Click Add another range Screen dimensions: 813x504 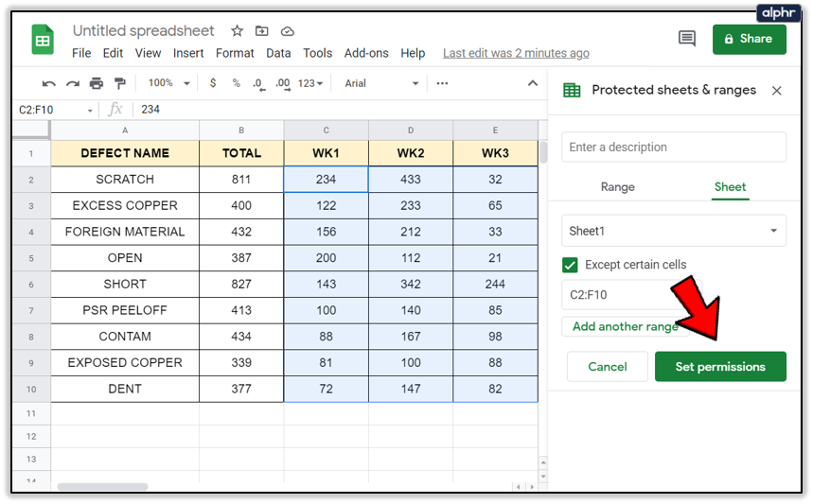click(x=626, y=326)
